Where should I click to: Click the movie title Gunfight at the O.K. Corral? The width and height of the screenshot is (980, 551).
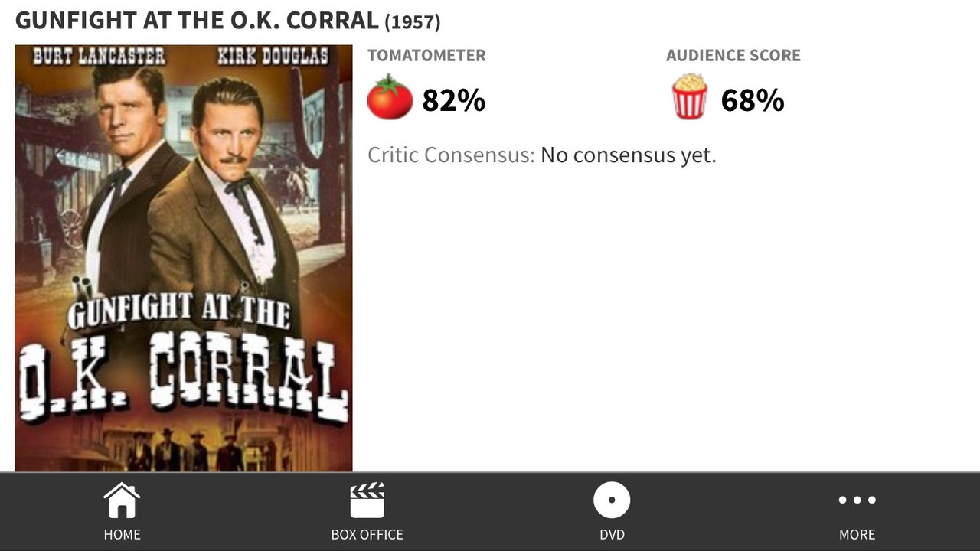point(197,21)
